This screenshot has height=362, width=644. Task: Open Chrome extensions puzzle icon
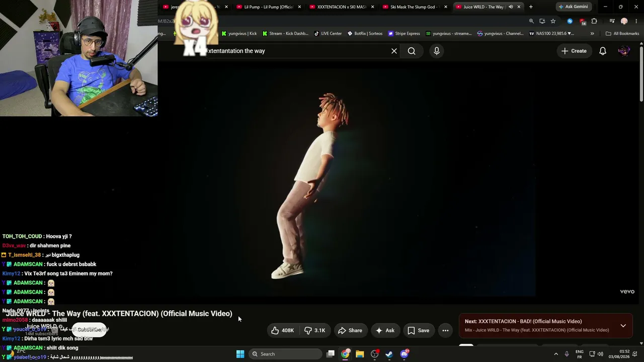(x=594, y=21)
